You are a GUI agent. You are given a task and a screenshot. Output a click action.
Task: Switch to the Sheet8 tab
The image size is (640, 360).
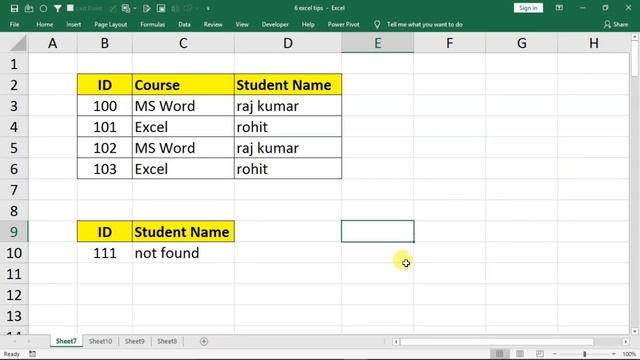pos(167,341)
